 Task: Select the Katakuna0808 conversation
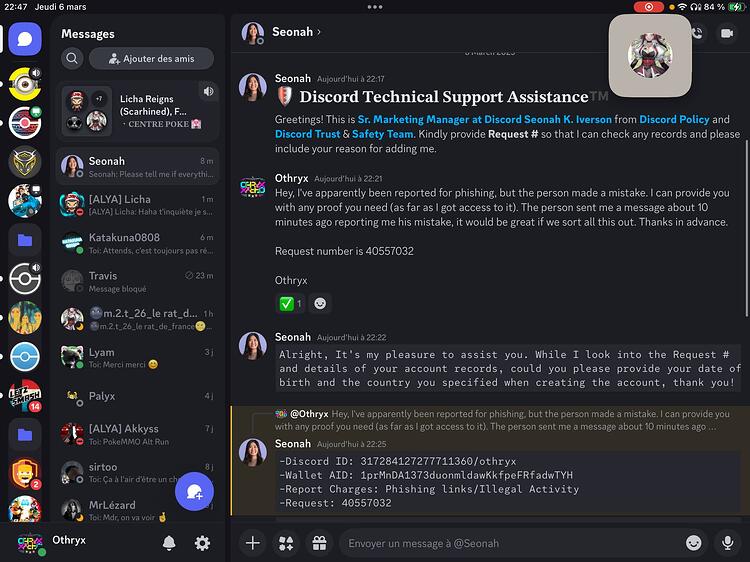[x=138, y=242]
